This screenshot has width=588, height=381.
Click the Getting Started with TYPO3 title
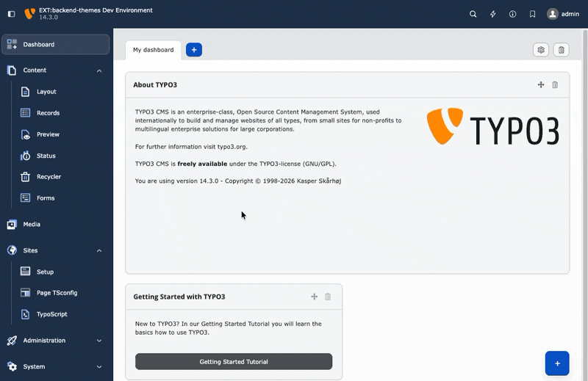[x=179, y=297]
